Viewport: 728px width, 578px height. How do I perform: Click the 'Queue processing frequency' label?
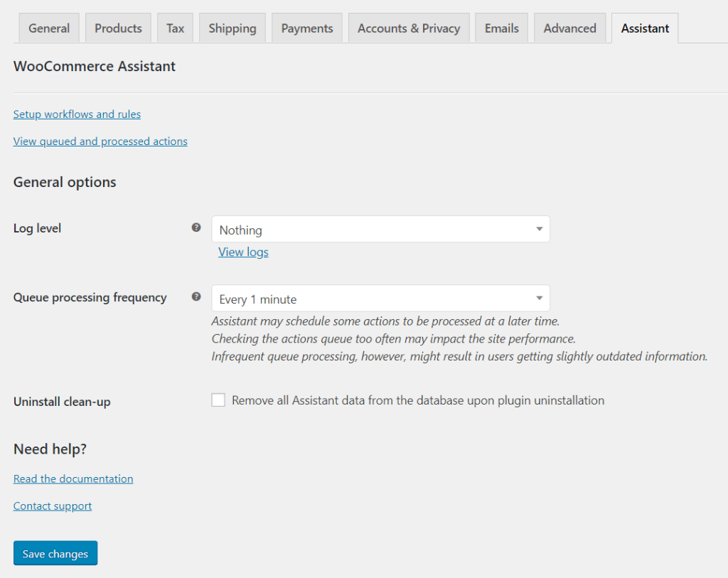(90, 298)
